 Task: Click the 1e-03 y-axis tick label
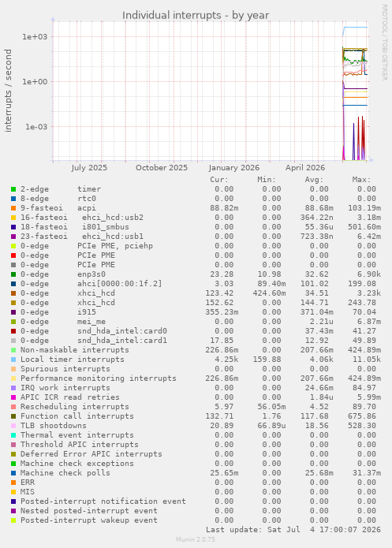[35, 127]
